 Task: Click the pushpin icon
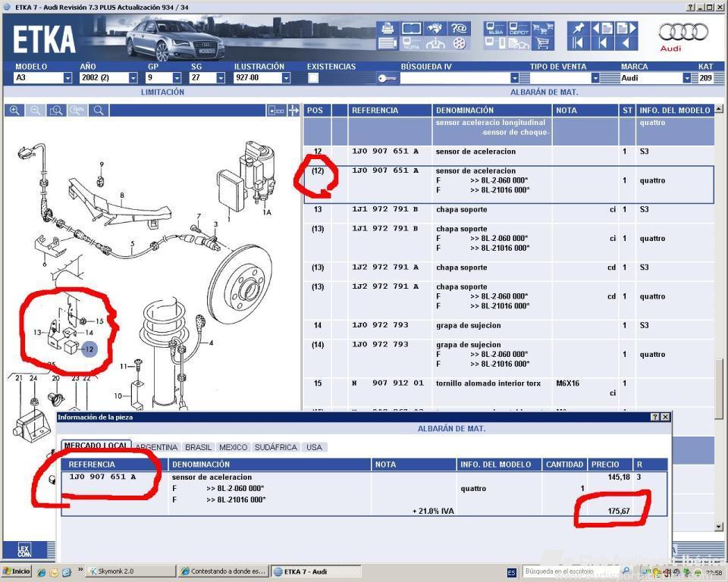tap(579, 29)
